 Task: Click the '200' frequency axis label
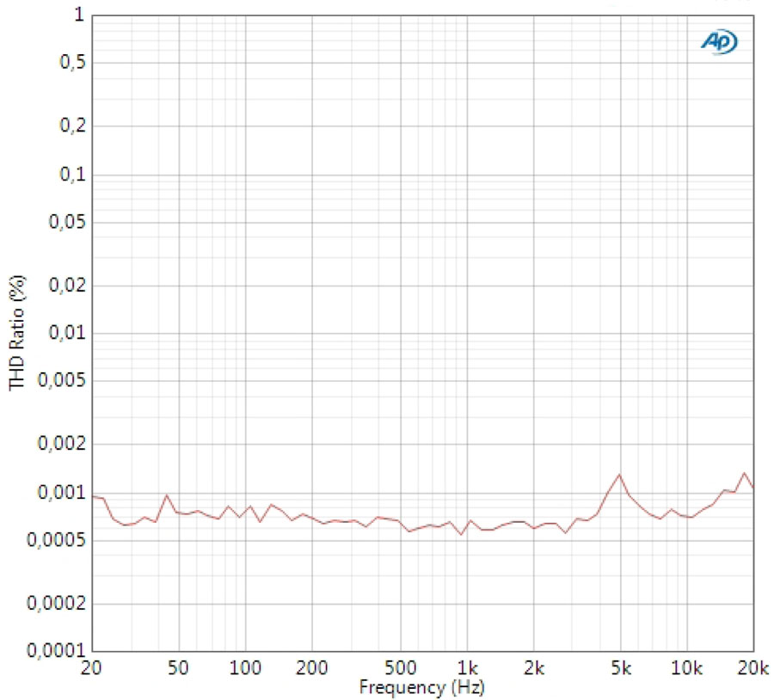coord(312,668)
